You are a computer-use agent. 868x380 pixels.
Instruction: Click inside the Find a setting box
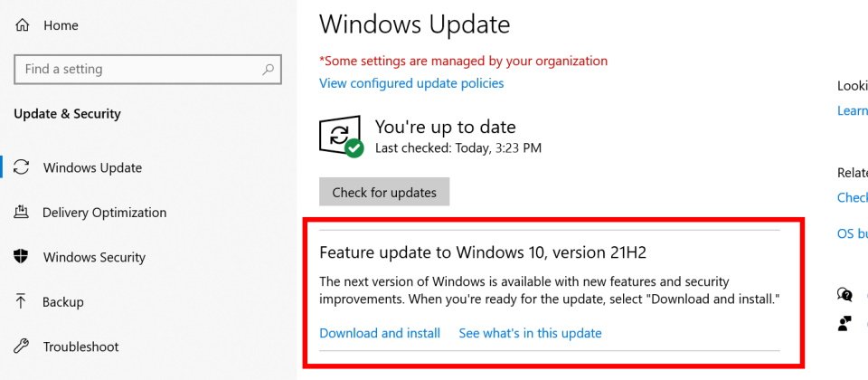(147, 70)
